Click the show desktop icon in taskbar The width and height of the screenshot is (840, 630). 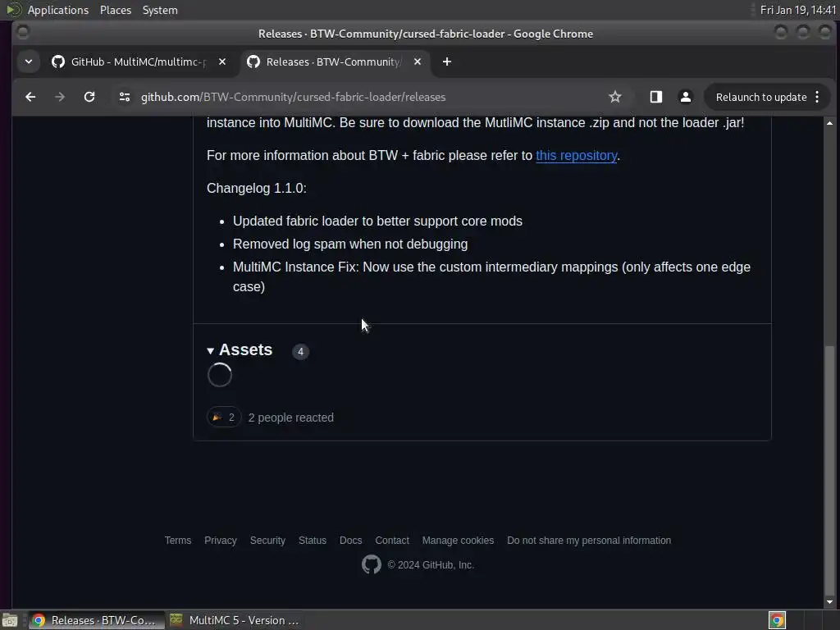pos(10,620)
